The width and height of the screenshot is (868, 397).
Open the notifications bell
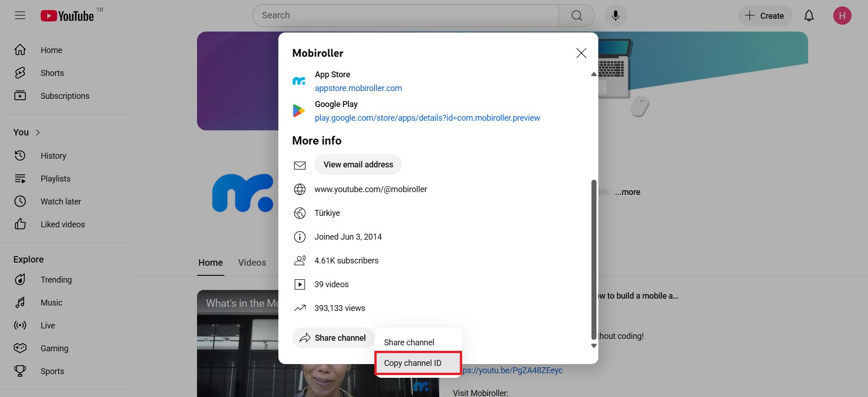click(x=809, y=16)
